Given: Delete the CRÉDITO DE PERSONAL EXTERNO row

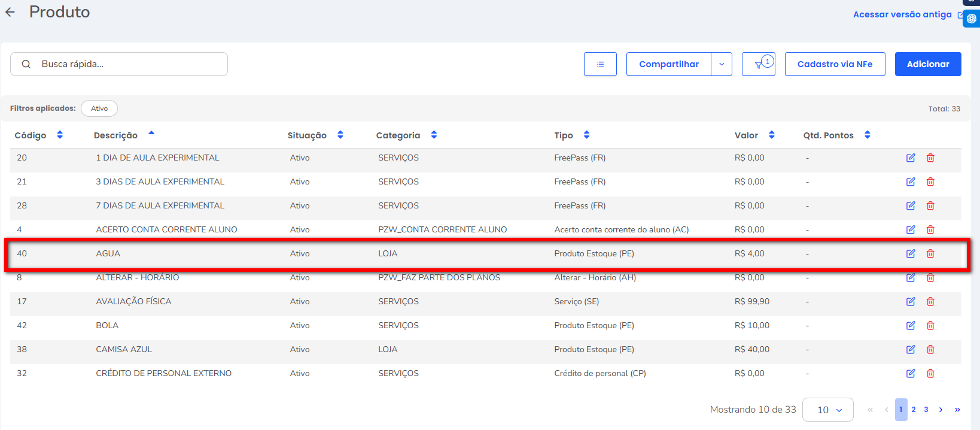Looking at the screenshot, I should 930,374.
